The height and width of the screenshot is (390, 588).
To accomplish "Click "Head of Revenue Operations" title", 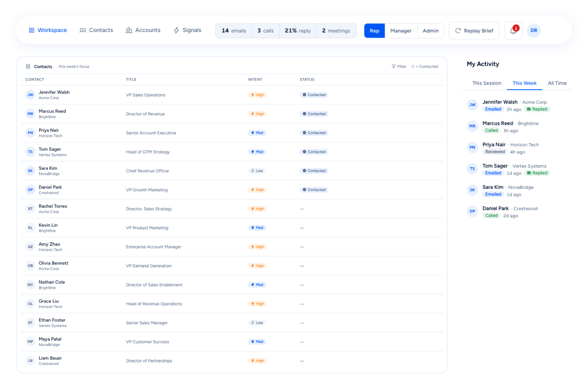I will pyautogui.click(x=154, y=304).
